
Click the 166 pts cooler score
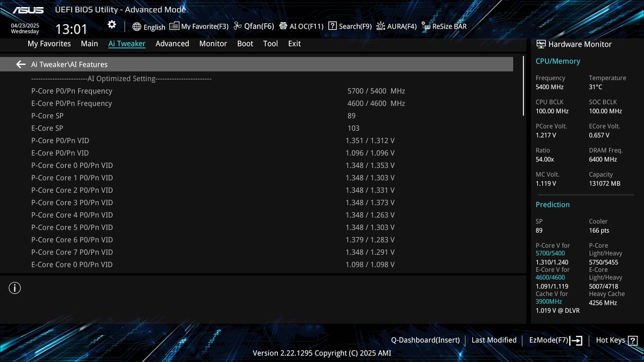[x=599, y=230]
